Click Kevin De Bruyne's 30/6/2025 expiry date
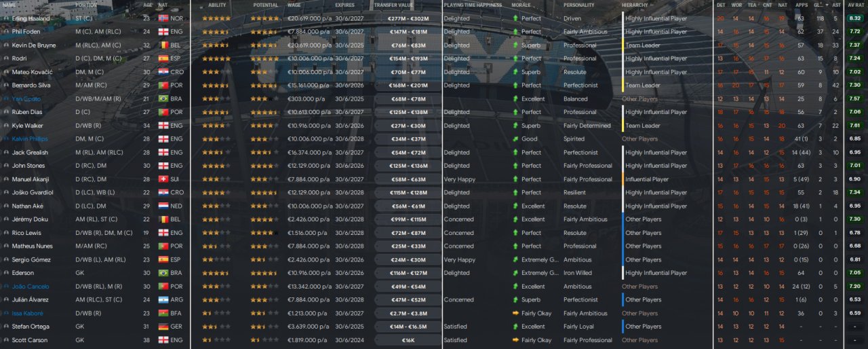Viewport: 868px width, 349px height. click(349, 45)
